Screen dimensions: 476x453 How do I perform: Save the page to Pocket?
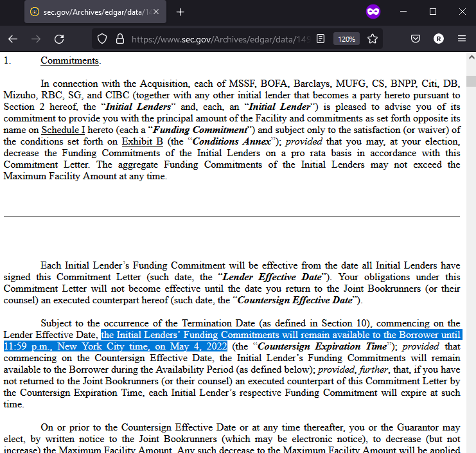(416, 39)
